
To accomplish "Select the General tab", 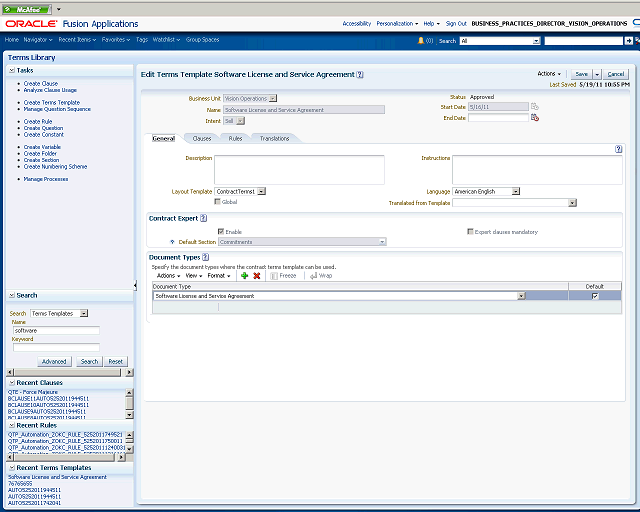I will coord(163,138).
